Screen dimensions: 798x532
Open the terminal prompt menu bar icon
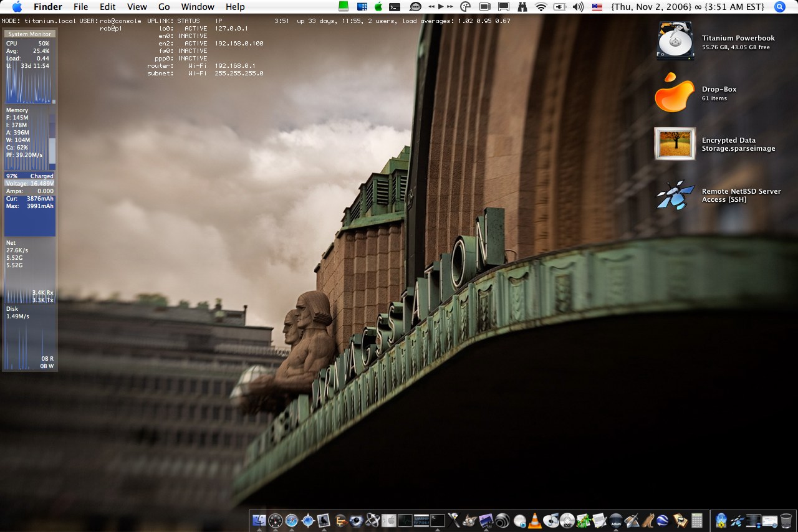(x=394, y=7)
